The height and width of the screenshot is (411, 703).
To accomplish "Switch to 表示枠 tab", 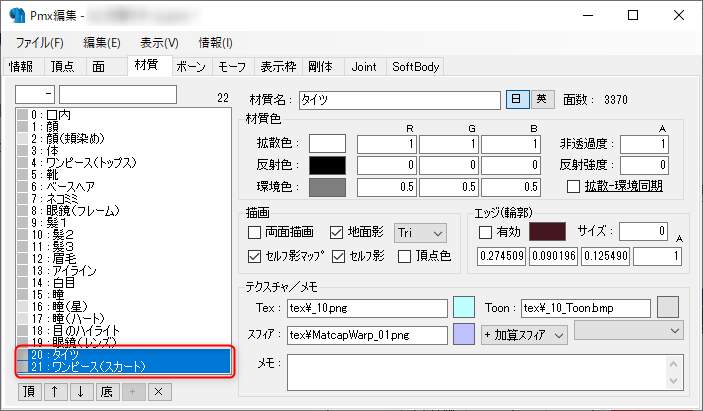I will [278, 67].
